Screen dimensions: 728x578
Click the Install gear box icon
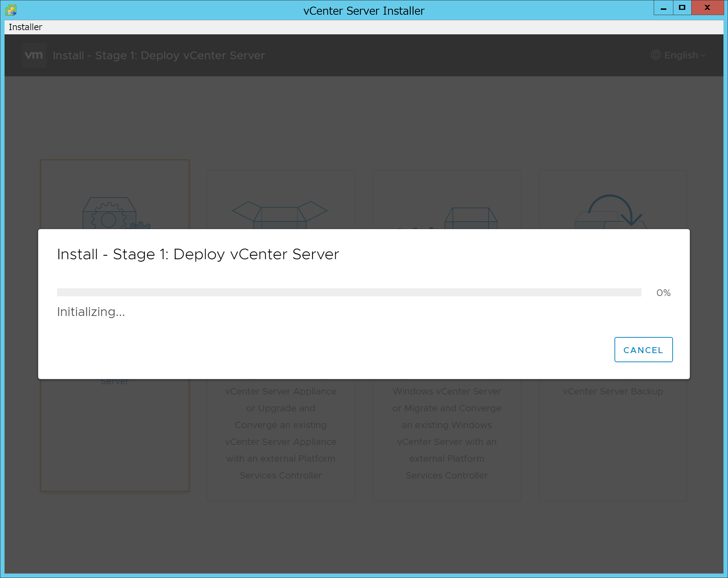pyautogui.click(x=117, y=213)
